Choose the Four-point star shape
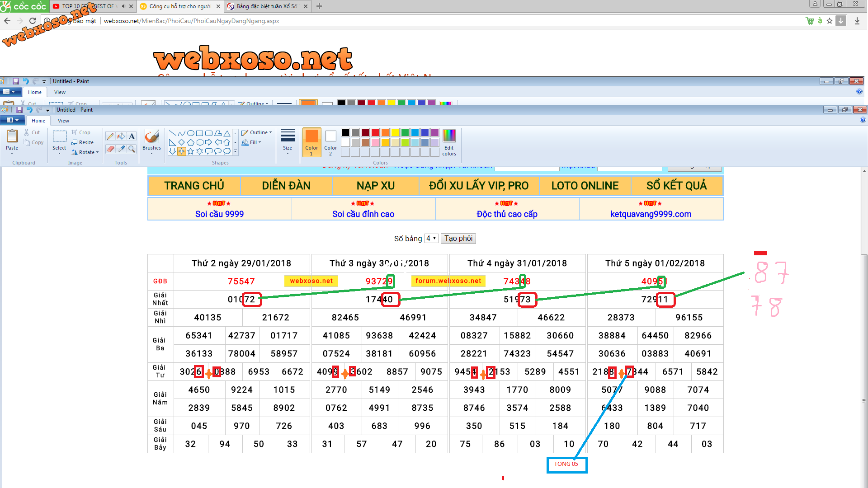The image size is (868, 488). coord(181,151)
